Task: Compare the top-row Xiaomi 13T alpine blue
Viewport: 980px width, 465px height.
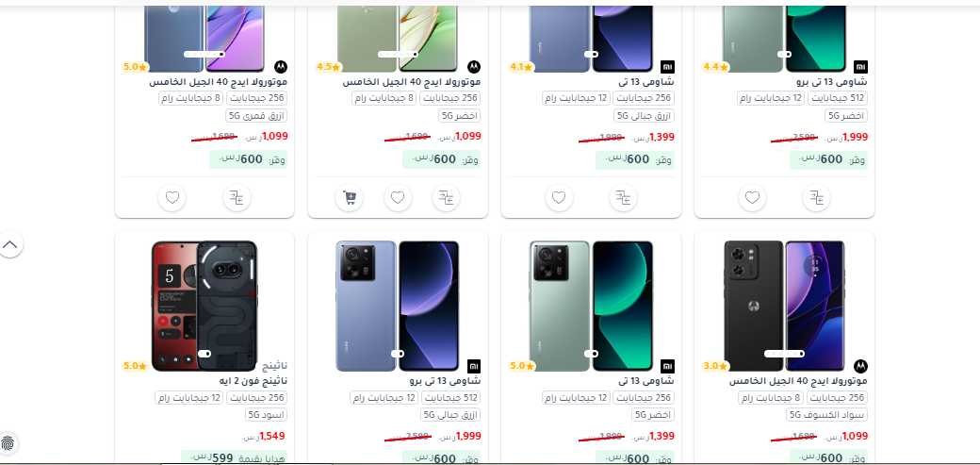Action: point(623,198)
